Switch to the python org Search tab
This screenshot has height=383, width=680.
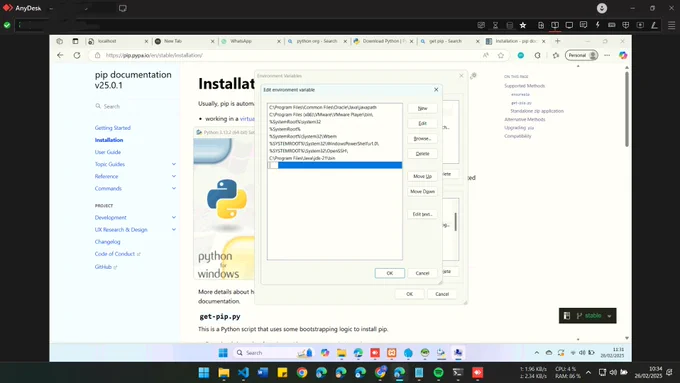[x=317, y=41]
